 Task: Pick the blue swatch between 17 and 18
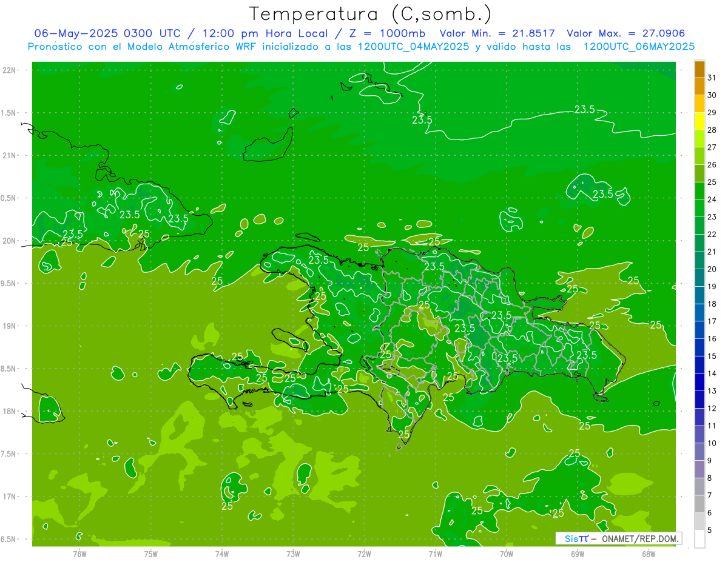click(x=699, y=313)
